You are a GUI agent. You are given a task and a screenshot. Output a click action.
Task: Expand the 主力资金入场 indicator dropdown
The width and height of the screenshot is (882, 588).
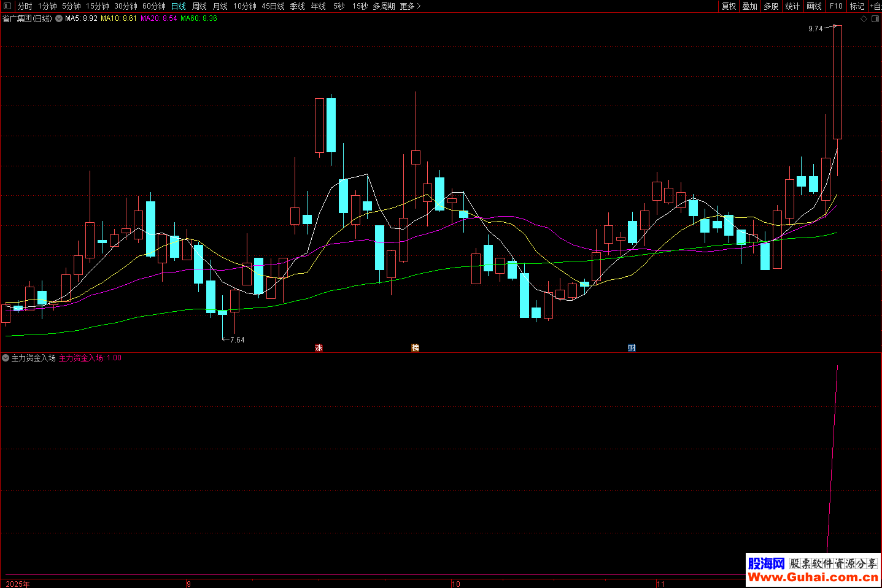6,358
